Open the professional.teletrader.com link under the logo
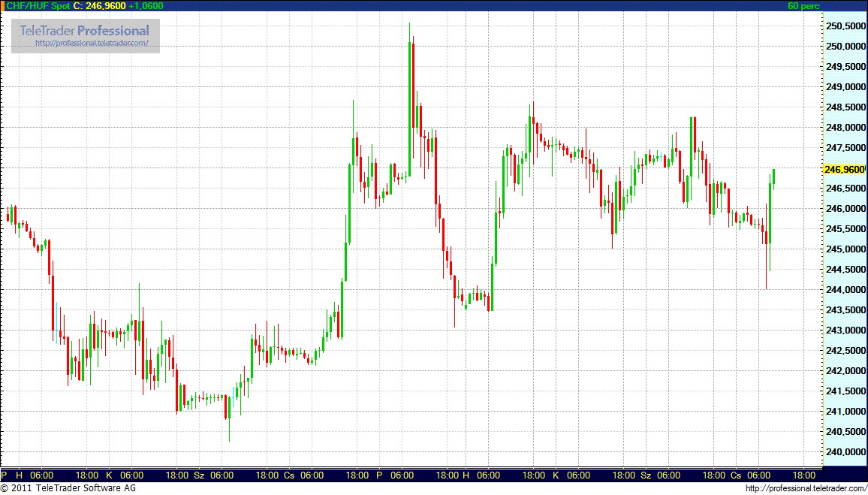Screen dimensions: 868x495 (97, 43)
